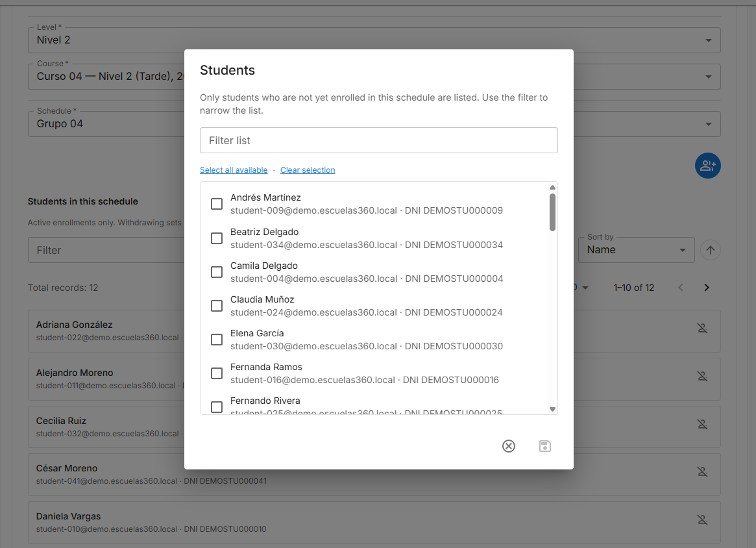Go to the previous page of students
Image resolution: width=756 pixels, height=548 pixels.
(680, 288)
